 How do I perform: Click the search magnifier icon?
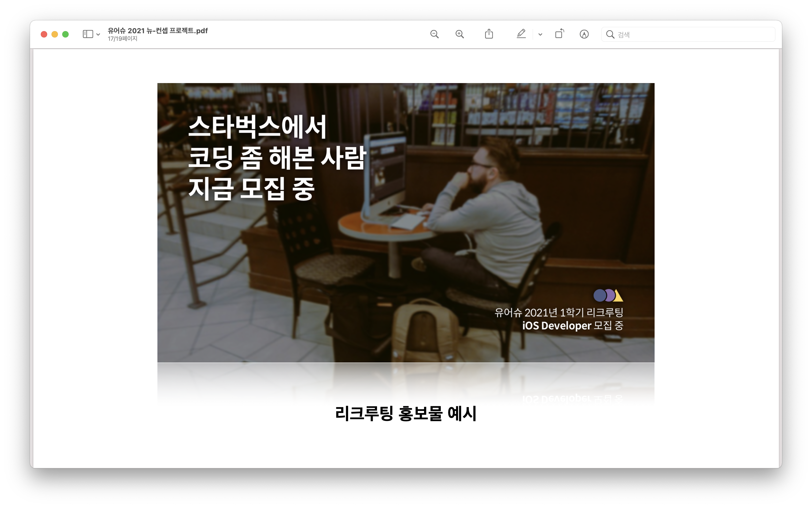[610, 34]
